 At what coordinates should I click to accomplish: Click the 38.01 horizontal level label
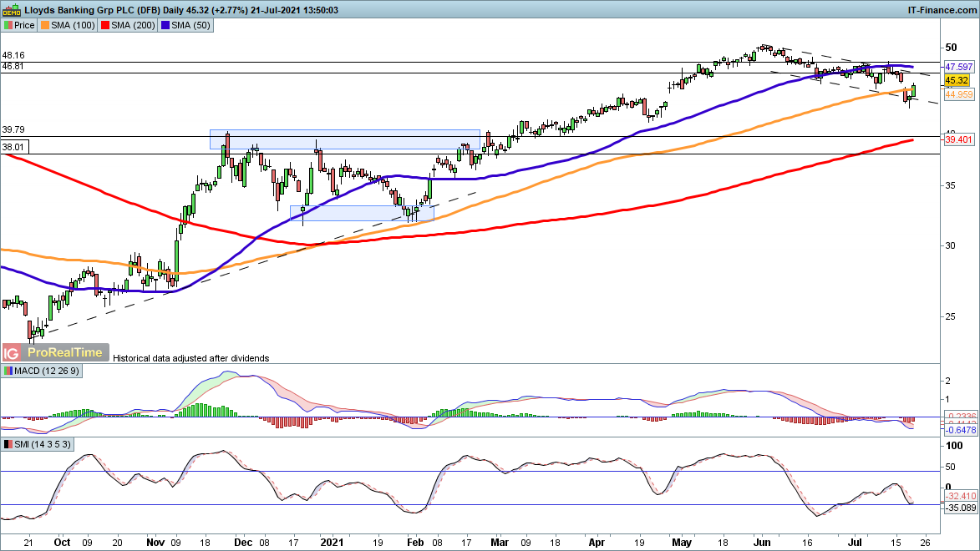point(13,148)
